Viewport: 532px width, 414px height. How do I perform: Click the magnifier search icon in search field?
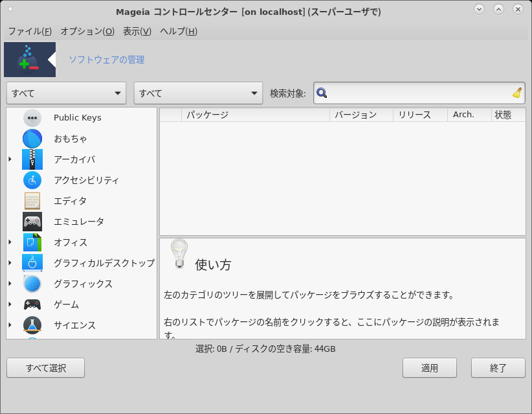point(321,93)
